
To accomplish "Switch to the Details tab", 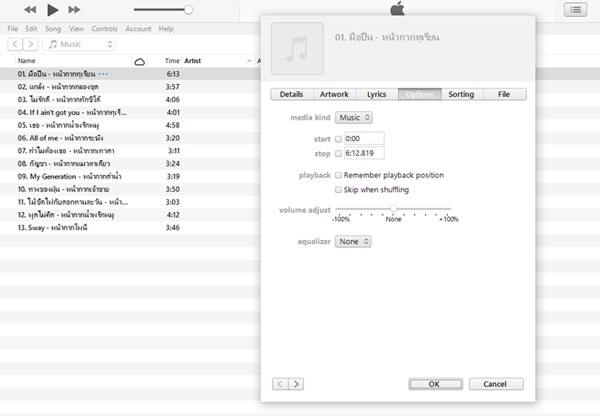I will [292, 94].
